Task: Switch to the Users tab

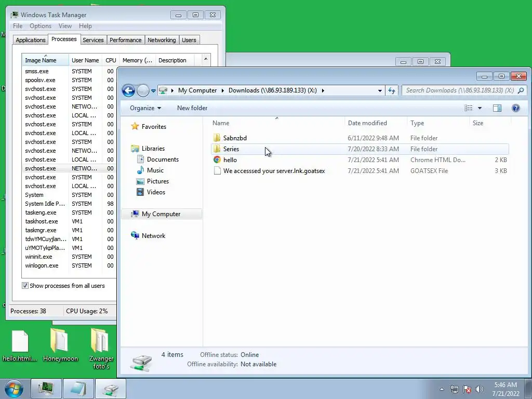Action: click(189, 40)
